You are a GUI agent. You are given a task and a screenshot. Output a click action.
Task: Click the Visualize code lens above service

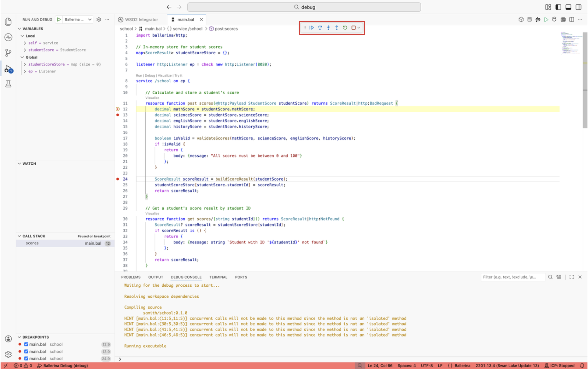tap(165, 76)
